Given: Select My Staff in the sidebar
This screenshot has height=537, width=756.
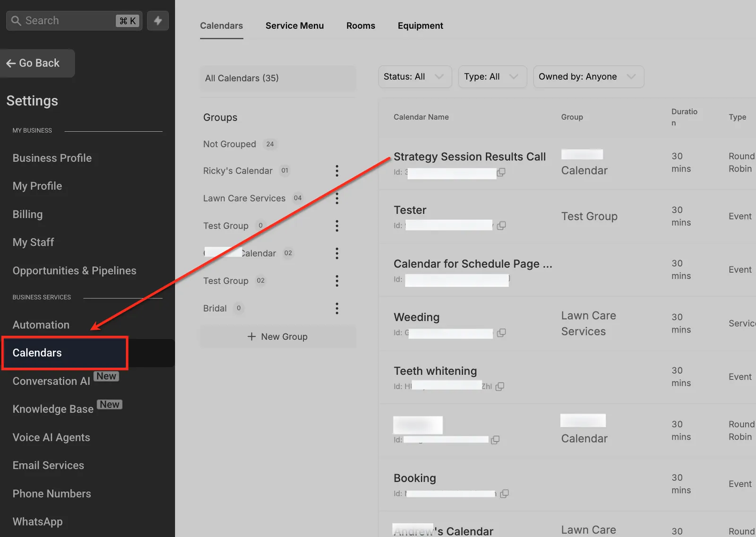Looking at the screenshot, I should pos(33,243).
